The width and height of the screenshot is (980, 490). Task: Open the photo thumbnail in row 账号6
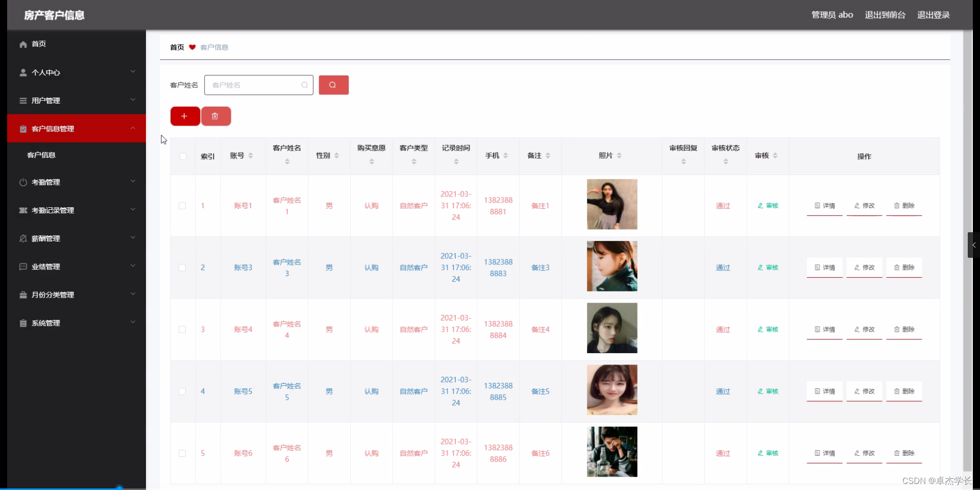point(612,452)
